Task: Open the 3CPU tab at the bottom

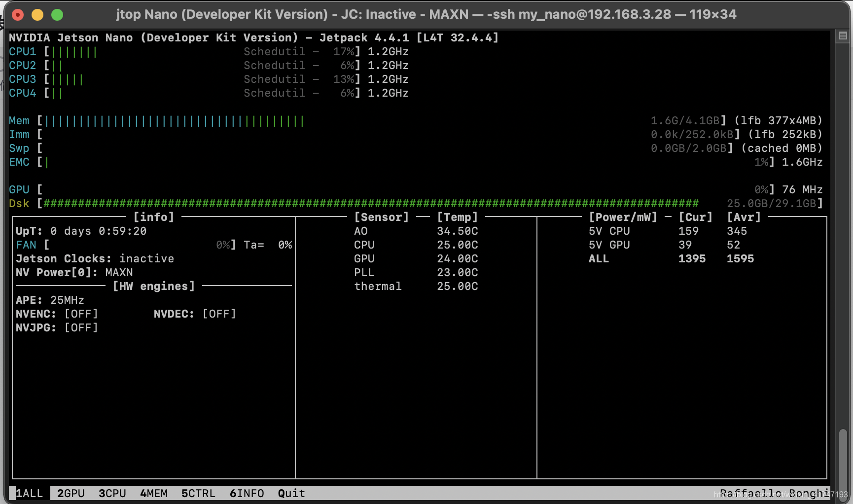Action: point(112,493)
